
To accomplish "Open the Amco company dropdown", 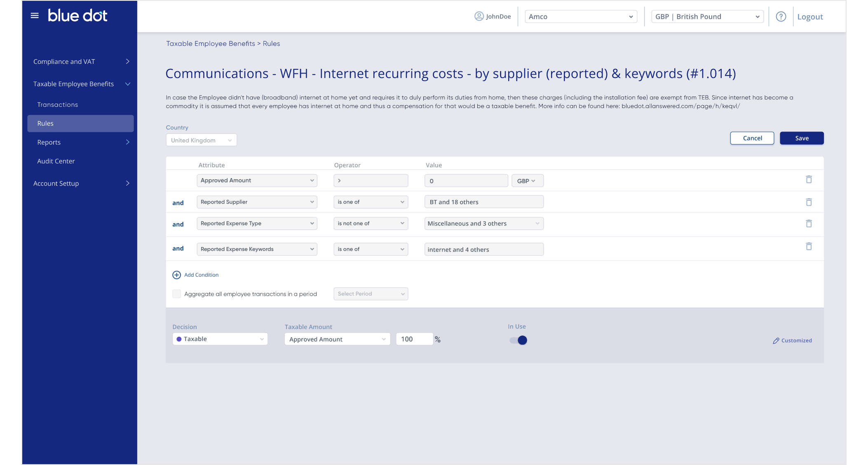I will (x=581, y=16).
